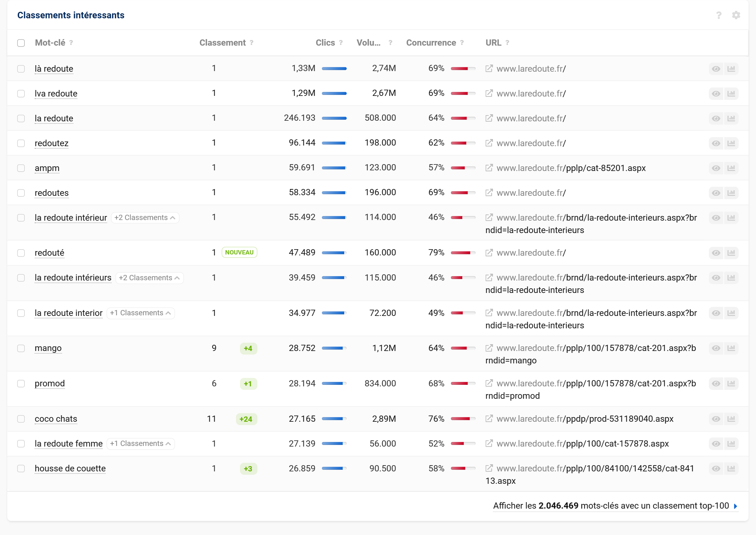Click the help icon beside URL header
756x535 pixels.
tap(507, 43)
